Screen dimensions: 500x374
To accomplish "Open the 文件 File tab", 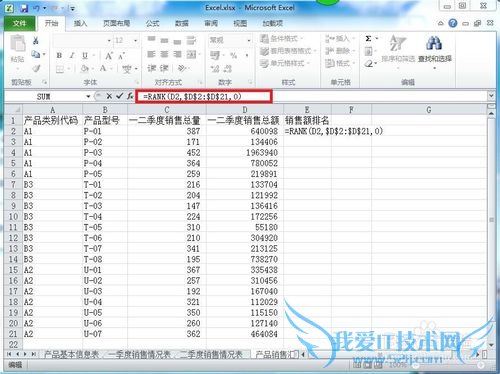I will [19, 23].
